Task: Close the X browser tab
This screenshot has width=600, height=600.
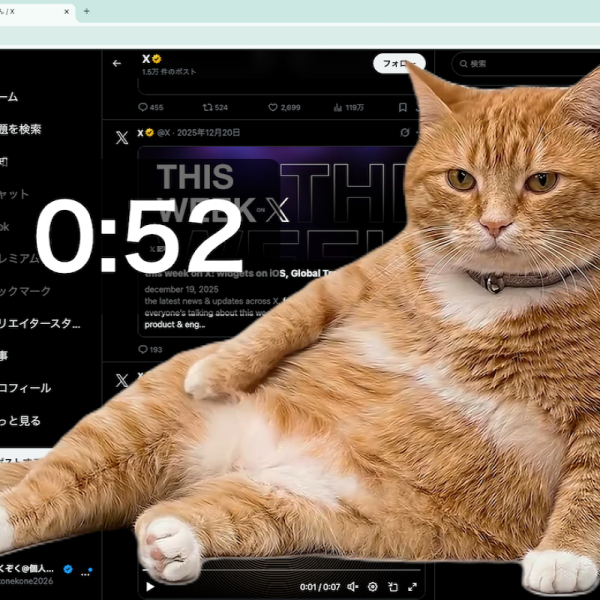Action: [x=67, y=11]
